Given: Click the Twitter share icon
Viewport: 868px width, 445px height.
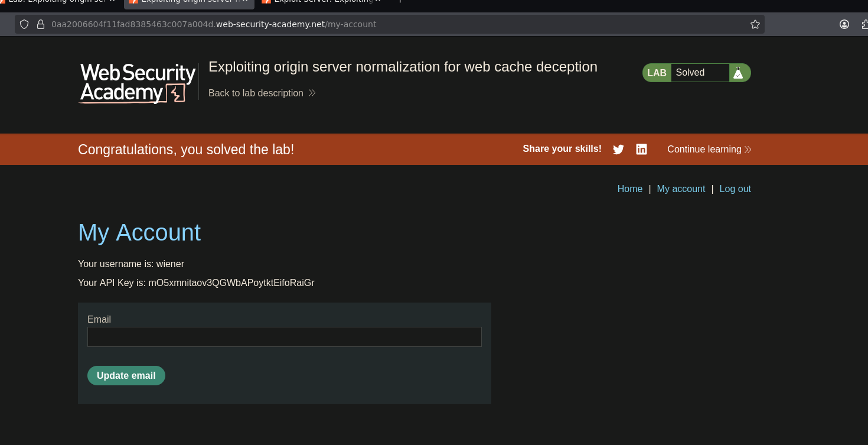Looking at the screenshot, I should 618,150.
